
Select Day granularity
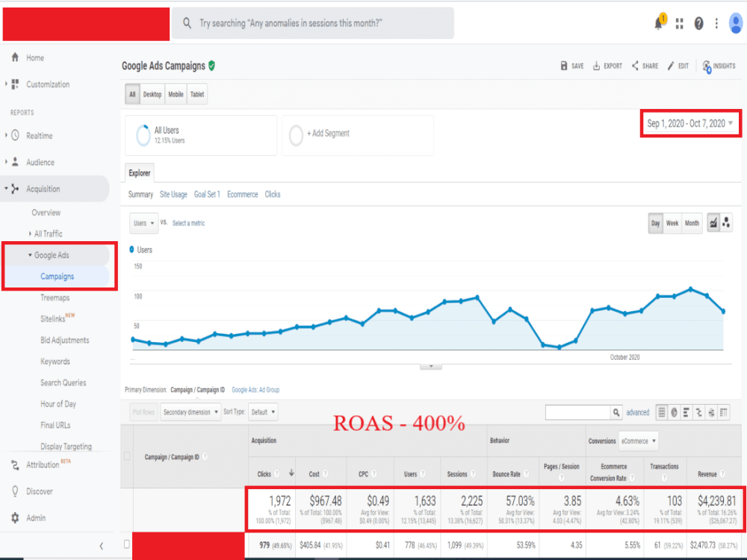(656, 223)
